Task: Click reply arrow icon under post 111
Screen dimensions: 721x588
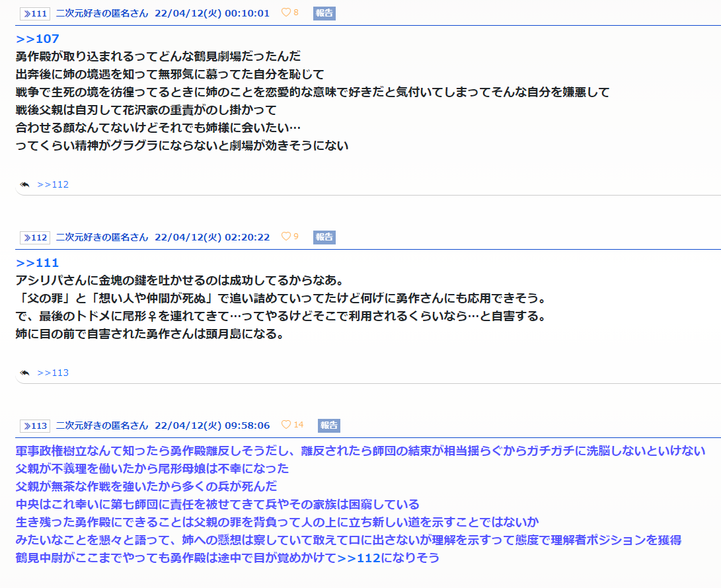Action: (x=25, y=184)
